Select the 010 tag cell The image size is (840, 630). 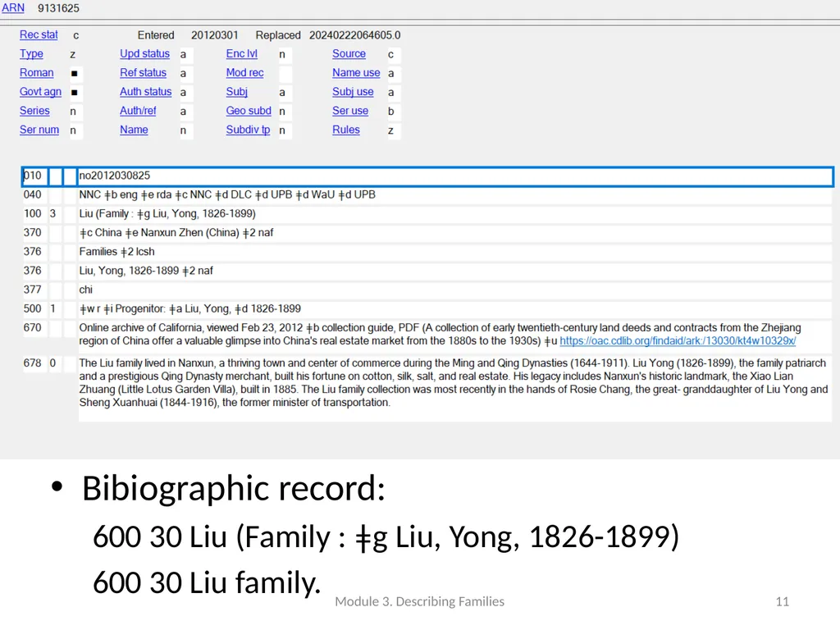pos(34,176)
